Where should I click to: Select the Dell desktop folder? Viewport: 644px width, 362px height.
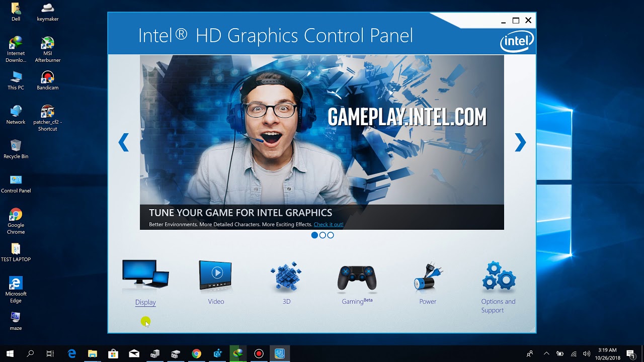(16, 12)
